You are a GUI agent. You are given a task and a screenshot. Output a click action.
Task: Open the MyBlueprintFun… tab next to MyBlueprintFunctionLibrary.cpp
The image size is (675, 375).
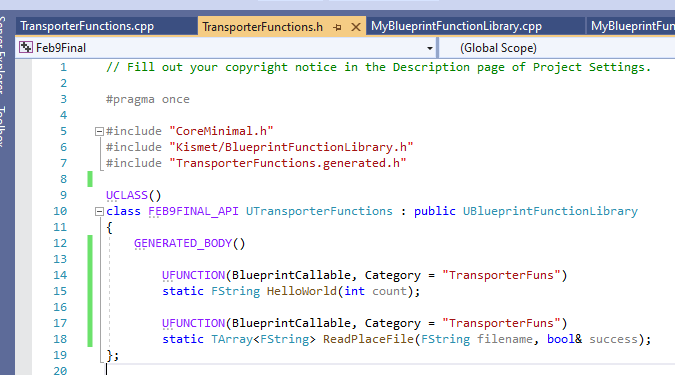coord(631,26)
